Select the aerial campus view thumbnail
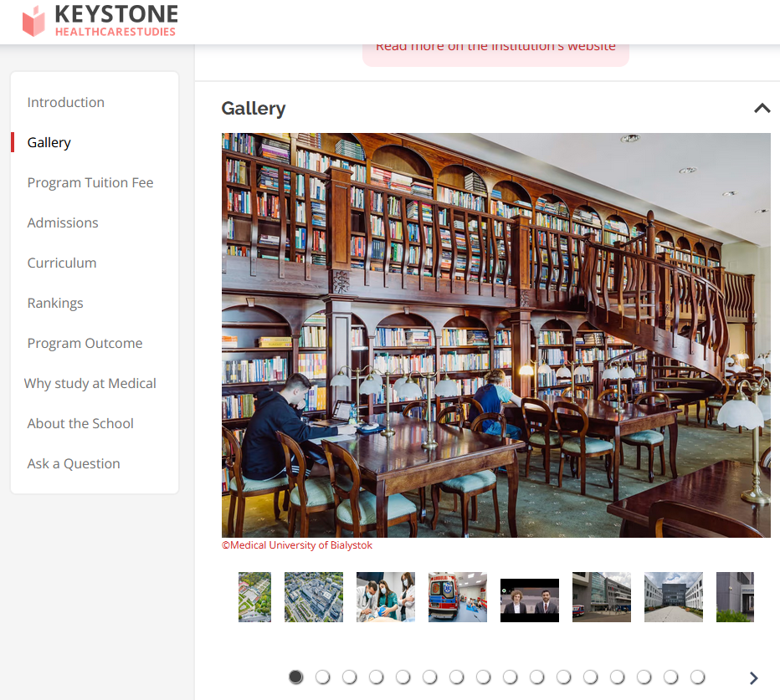 click(314, 597)
